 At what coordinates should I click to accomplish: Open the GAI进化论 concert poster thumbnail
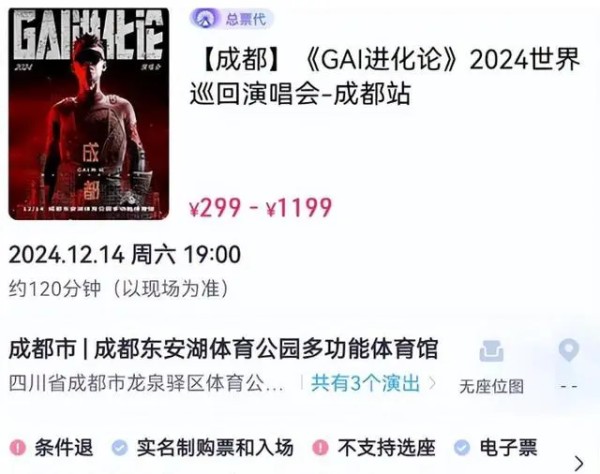(x=89, y=114)
